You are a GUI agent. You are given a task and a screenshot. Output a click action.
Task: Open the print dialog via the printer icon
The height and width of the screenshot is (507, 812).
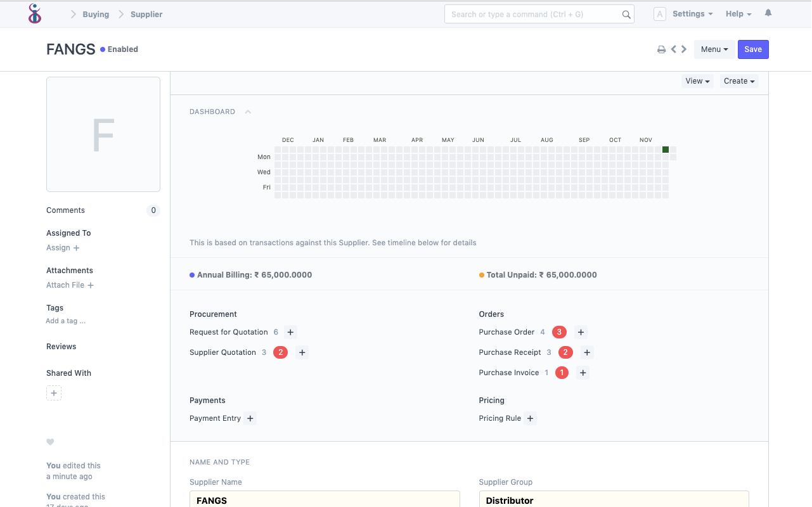point(661,49)
